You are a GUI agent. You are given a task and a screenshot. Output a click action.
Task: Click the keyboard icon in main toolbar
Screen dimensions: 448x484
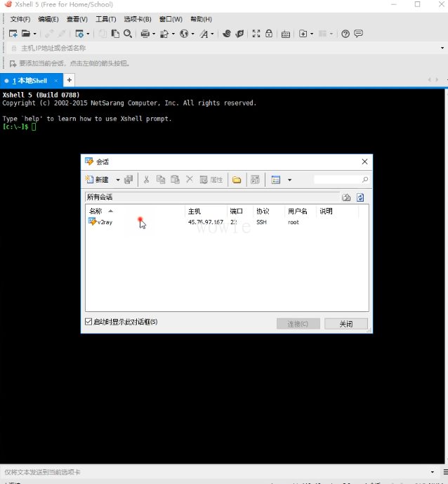point(286,34)
